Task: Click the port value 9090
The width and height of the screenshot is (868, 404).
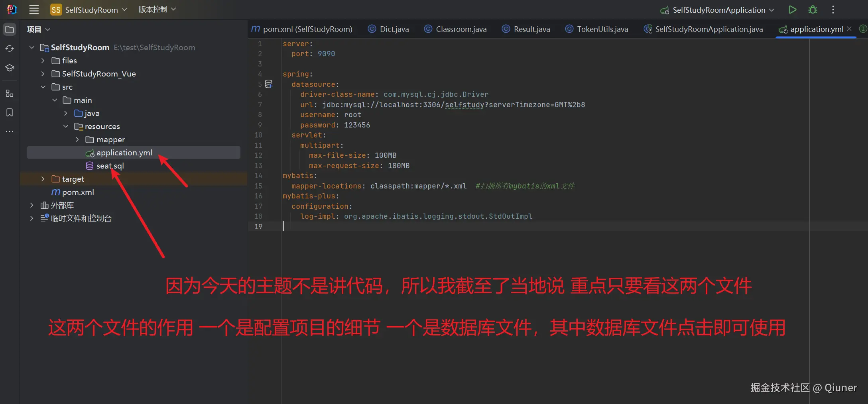Action: pos(326,54)
